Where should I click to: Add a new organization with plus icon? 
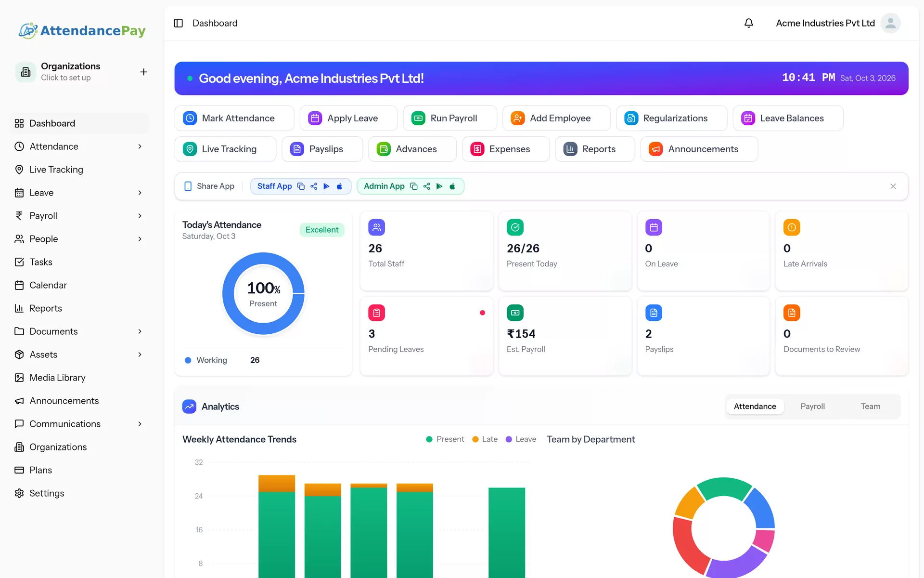[143, 72]
